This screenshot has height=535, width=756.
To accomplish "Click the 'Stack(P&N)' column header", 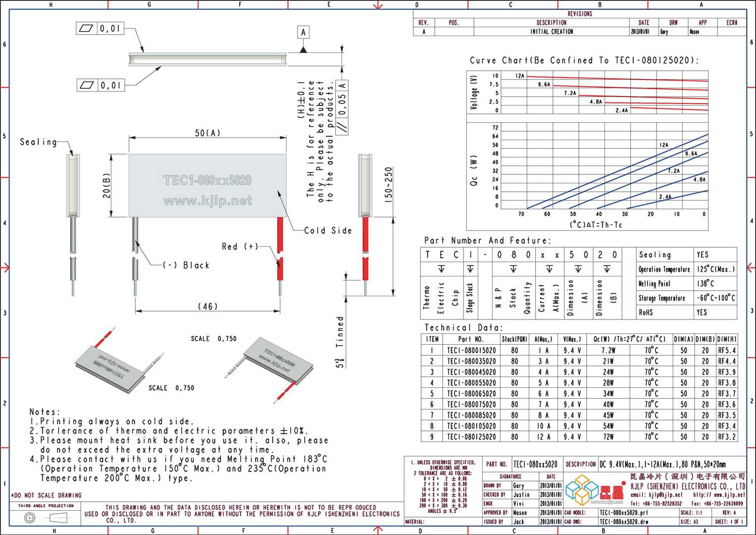I will [x=514, y=339].
